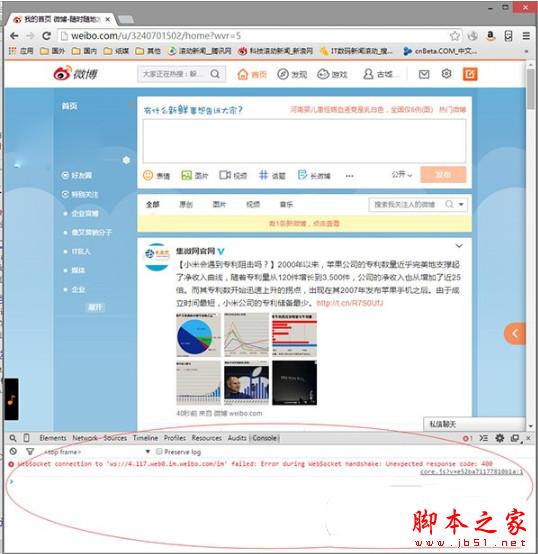Clear the console log icon
The height and width of the screenshot is (554, 538).
13,451
